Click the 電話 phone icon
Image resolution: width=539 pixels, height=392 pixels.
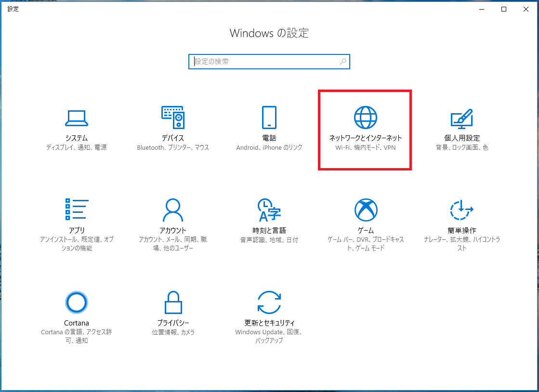click(269, 117)
